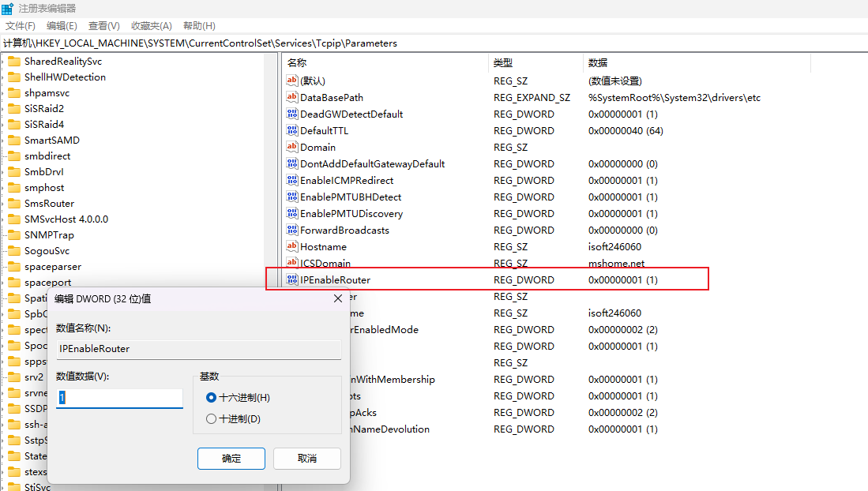Open the 收藏夹(A) favorites menu

(151, 26)
